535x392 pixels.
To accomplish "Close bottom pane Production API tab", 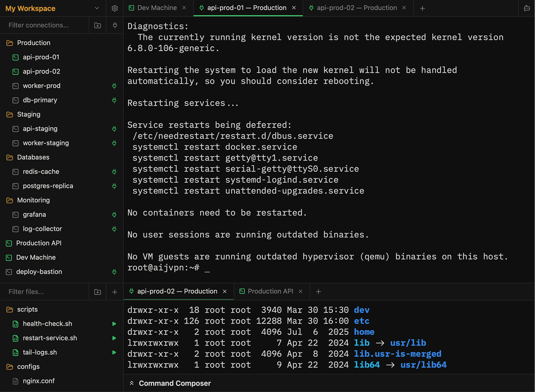I will (301, 291).
